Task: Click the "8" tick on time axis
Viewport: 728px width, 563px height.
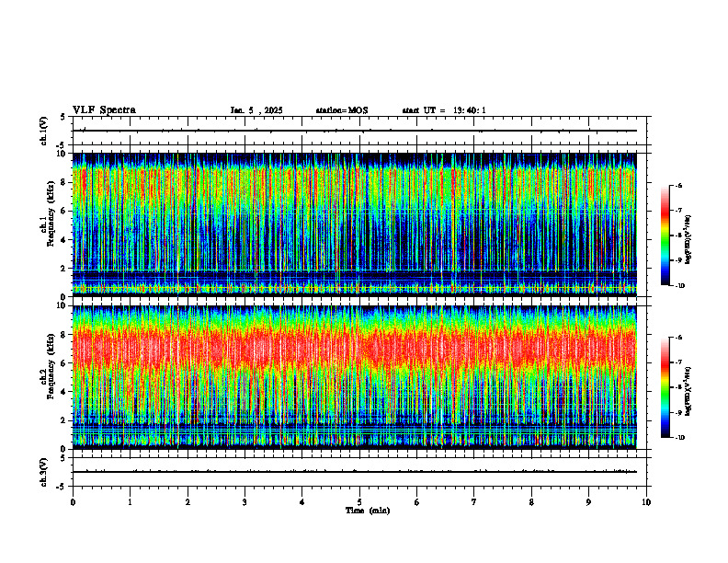Action: [x=531, y=502]
